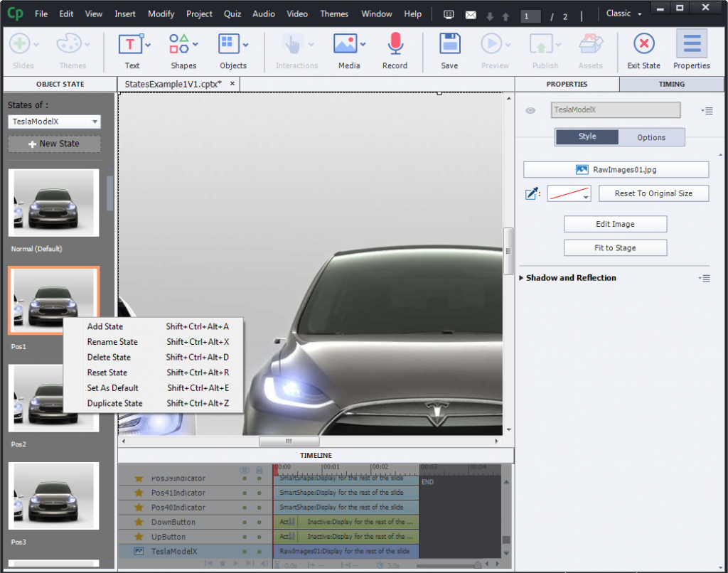Expand Shadow and Reflection section

[571, 278]
